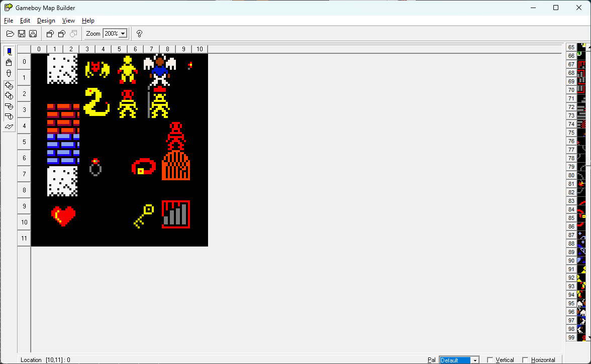
Task: Select tile 92 in the tile list
Action: click(575, 278)
